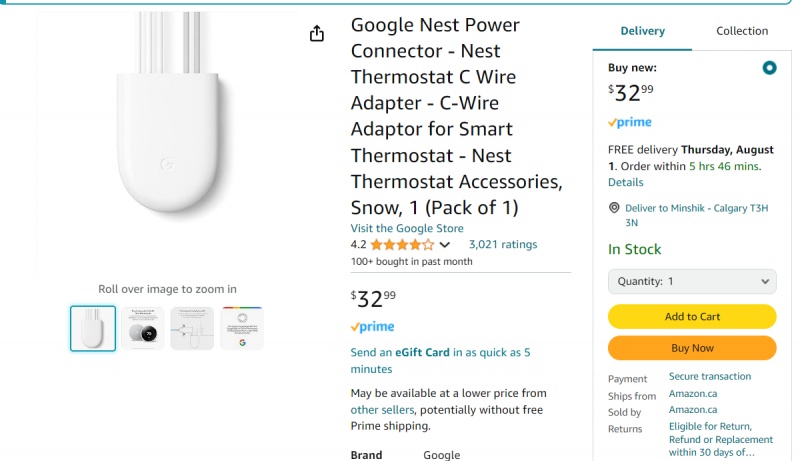
Task: Select the Buy new radio button
Action: 768,68
